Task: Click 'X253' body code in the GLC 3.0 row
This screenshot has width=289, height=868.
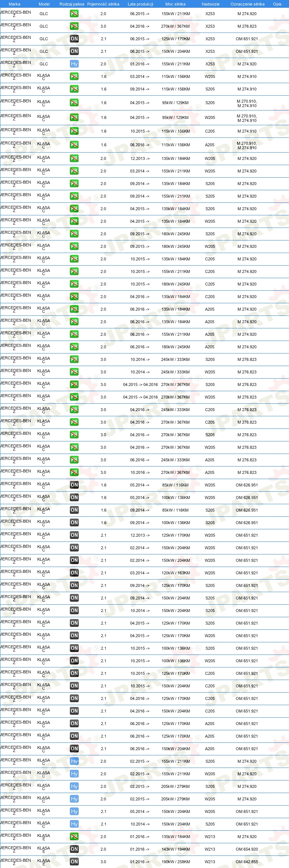Action: pos(210,26)
